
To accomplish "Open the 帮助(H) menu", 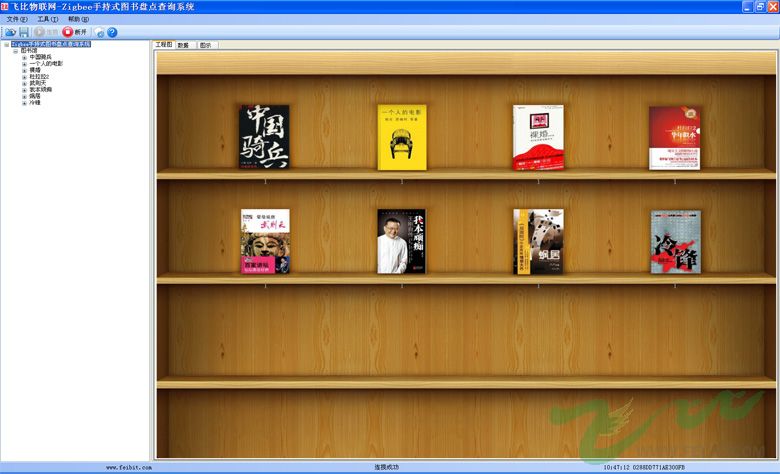I will (x=79, y=19).
